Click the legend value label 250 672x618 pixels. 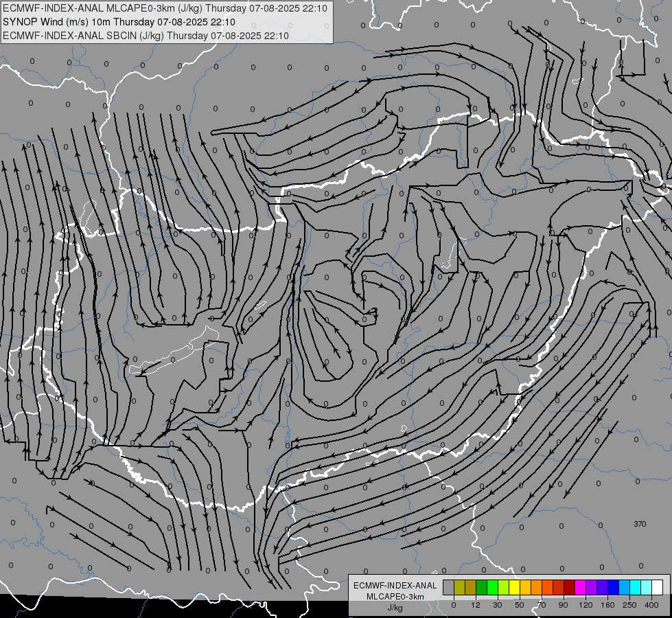(629, 605)
